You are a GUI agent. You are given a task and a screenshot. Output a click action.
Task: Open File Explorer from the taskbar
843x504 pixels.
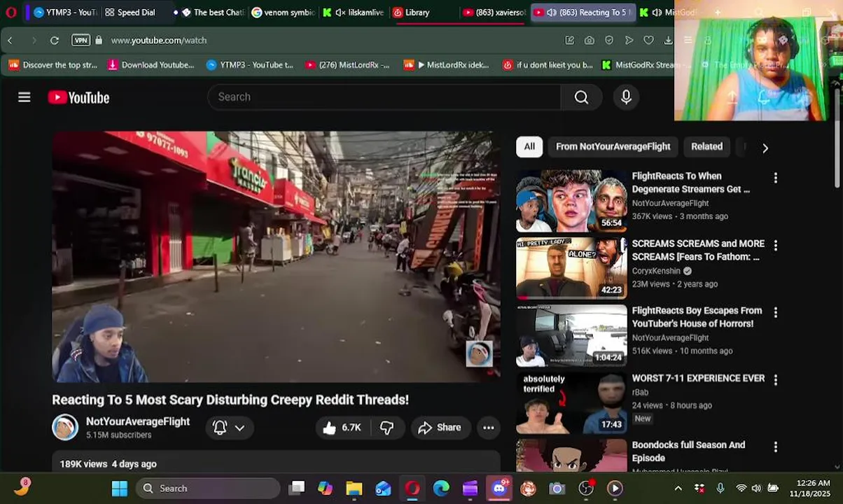click(354, 489)
